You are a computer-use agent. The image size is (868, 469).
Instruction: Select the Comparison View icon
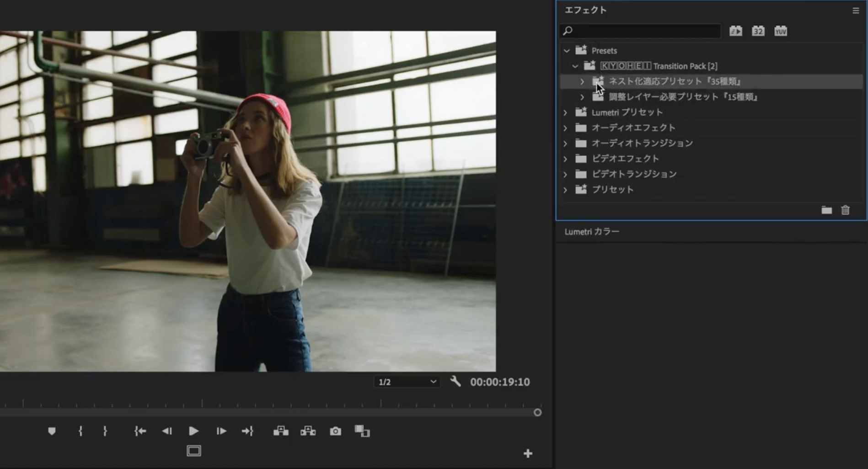pos(362,431)
